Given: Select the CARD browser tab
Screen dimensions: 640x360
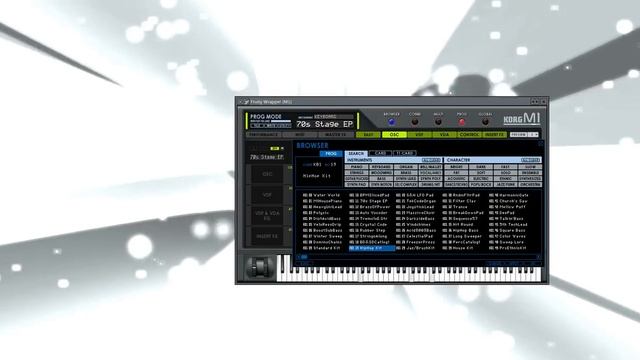Looking at the screenshot, I should coord(380,153).
